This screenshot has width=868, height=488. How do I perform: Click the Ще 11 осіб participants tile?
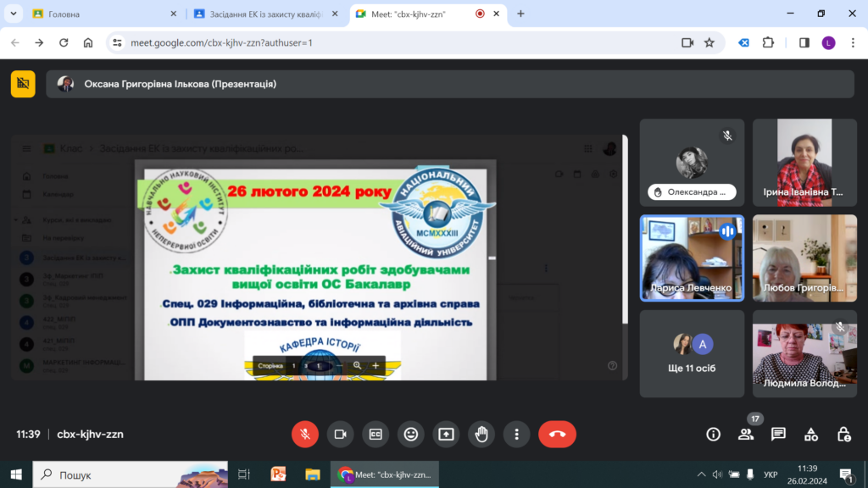pos(692,353)
